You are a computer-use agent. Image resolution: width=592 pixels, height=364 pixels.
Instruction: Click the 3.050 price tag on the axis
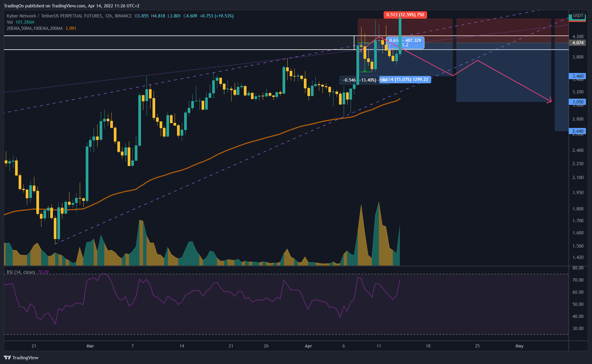(578, 102)
